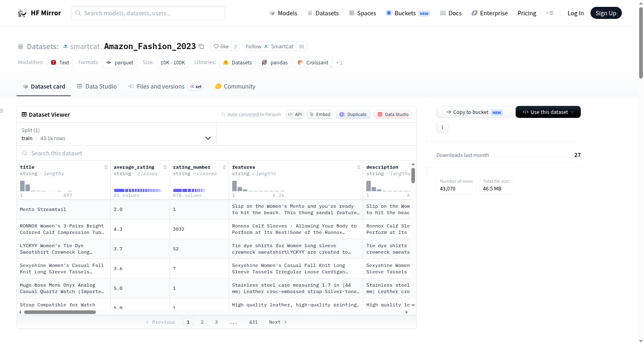Sort the rating_number column

coord(224,167)
